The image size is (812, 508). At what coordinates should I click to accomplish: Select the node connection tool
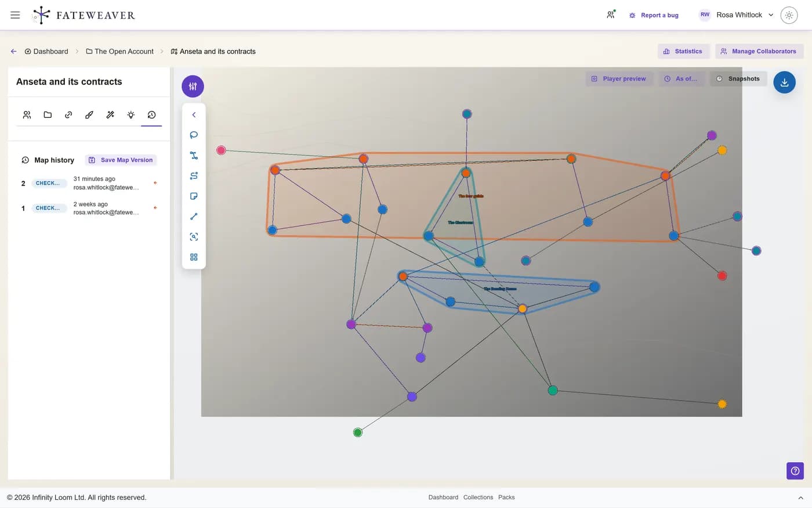click(194, 156)
